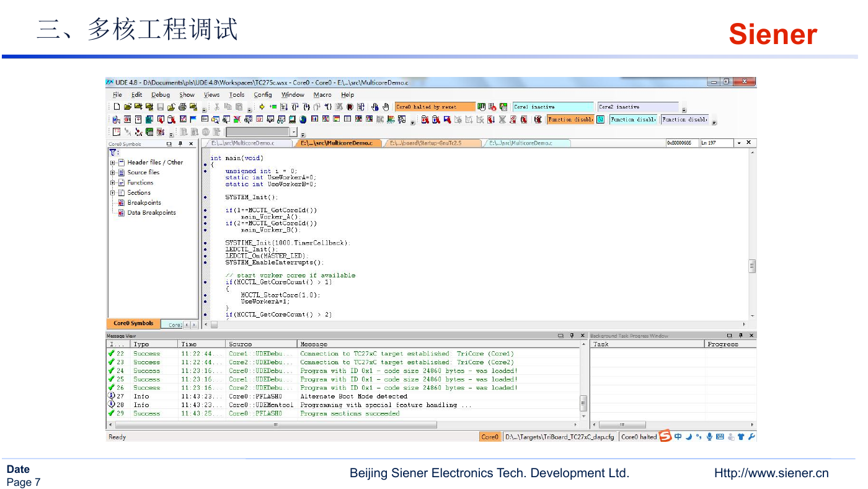Viewport: 868px width, 489px height.
Task: Open the editor tab list dropdown arrow
Action: click(738, 143)
